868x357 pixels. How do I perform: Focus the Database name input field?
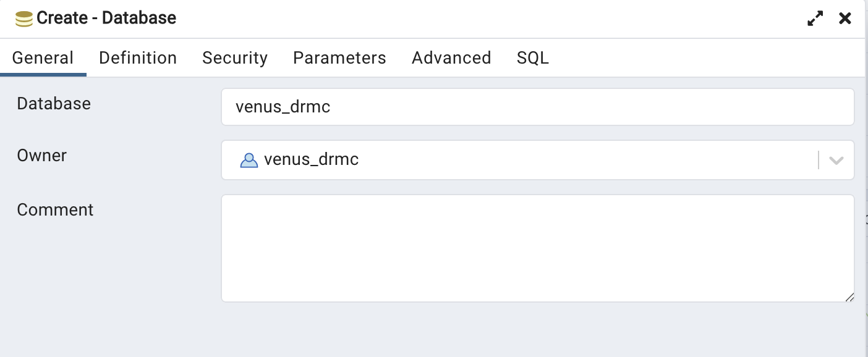[x=537, y=107]
